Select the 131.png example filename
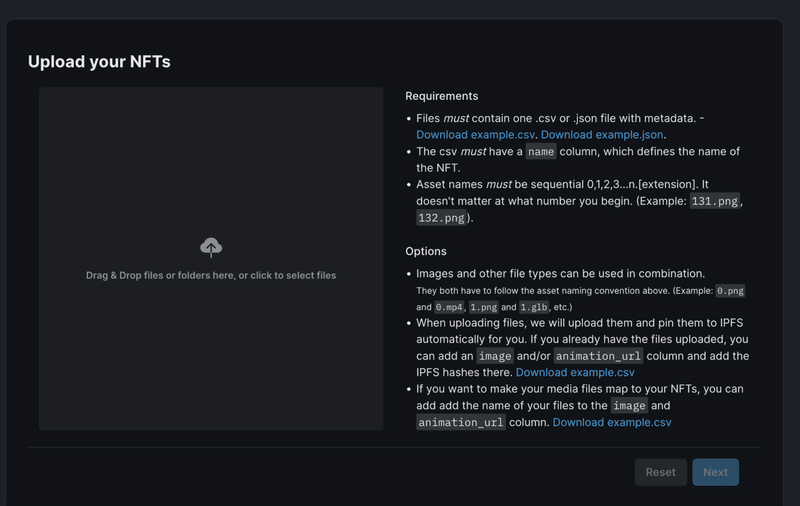Viewport: 800px width, 506px height. pyautogui.click(x=714, y=201)
